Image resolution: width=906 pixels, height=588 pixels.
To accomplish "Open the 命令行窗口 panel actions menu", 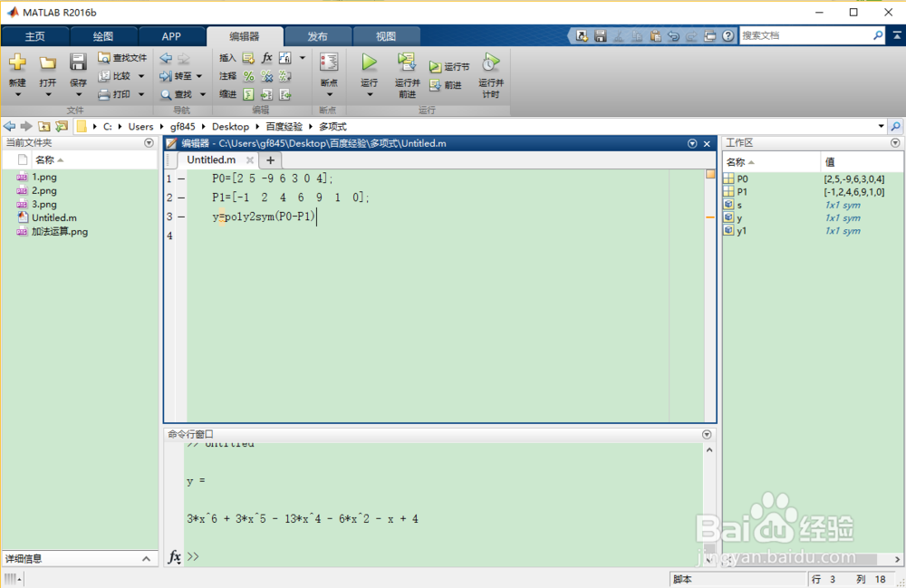I will click(707, 434).
